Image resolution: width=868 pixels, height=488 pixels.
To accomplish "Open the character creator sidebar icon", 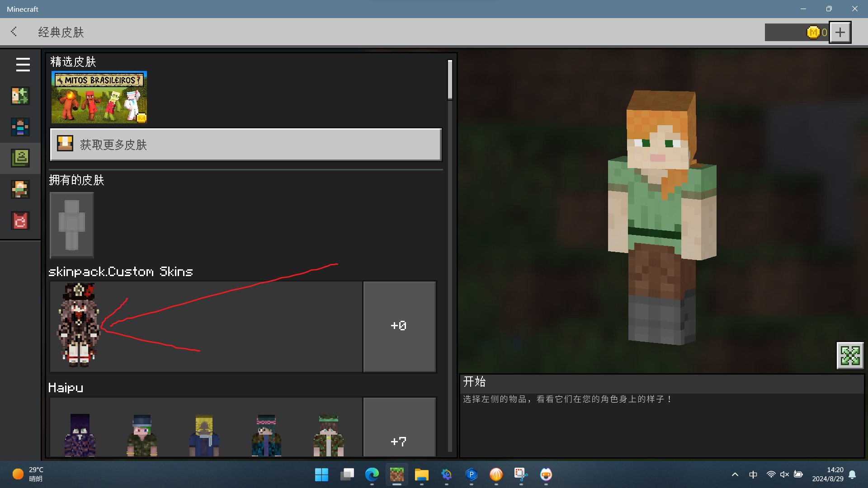I will click(20, 96).
